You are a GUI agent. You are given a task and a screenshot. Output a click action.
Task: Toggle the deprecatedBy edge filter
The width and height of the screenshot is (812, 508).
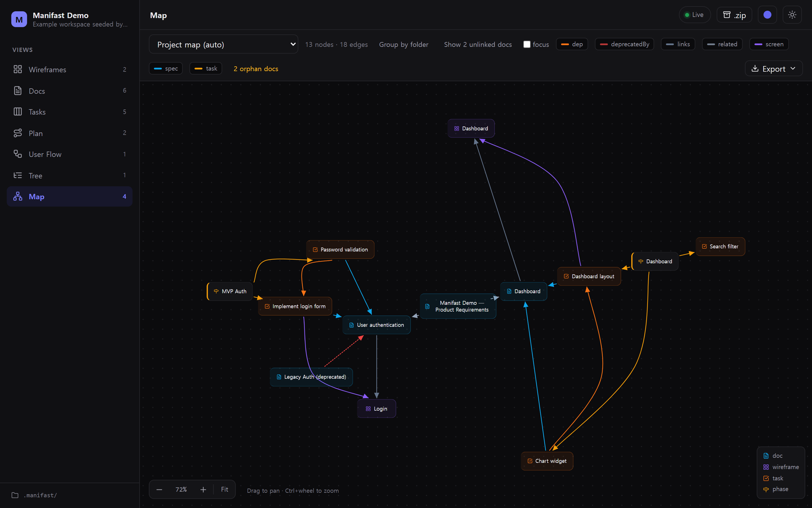pyautogui.click(x=625, y=44)
